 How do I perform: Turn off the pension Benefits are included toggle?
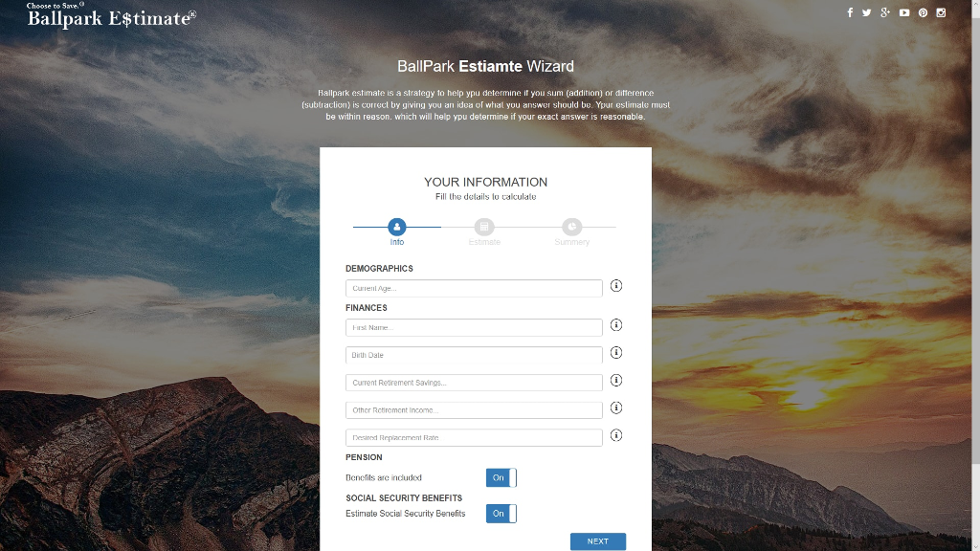pyautogui.click(x=501, y=477)
